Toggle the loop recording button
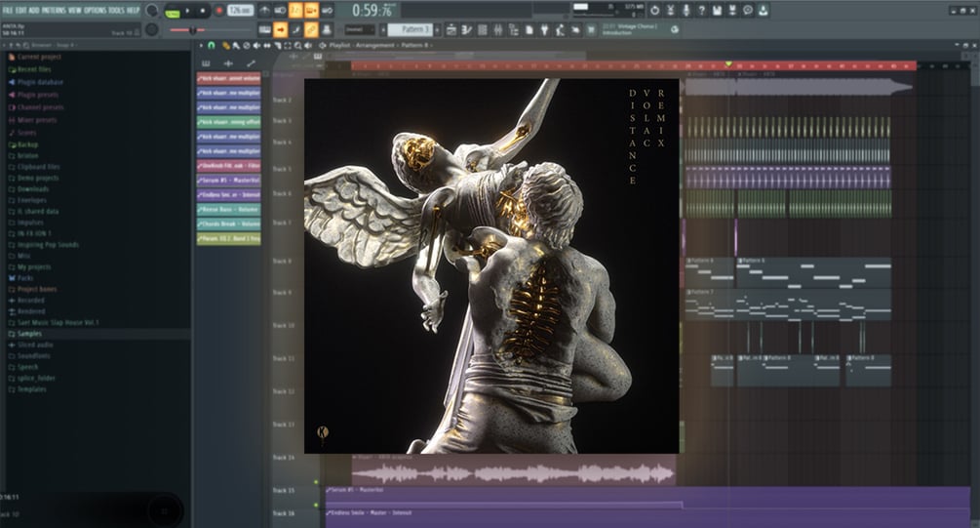Image resolution: width=980 pixels, height=528 pixels. [327, 11]
